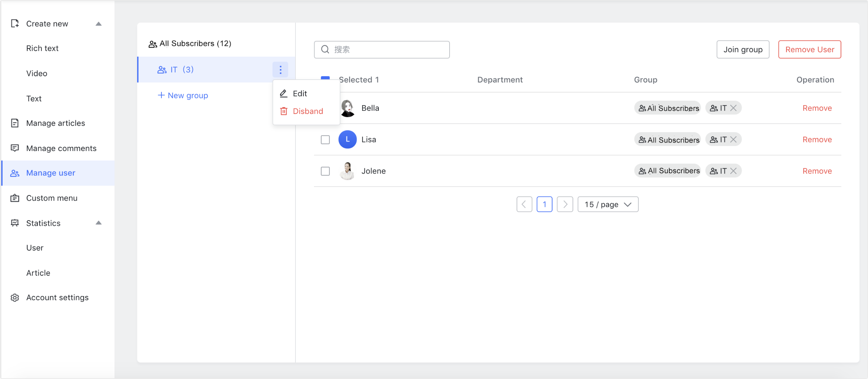Click the Statistics chart icon
The image size is (868, 379).
pos(15,223)
